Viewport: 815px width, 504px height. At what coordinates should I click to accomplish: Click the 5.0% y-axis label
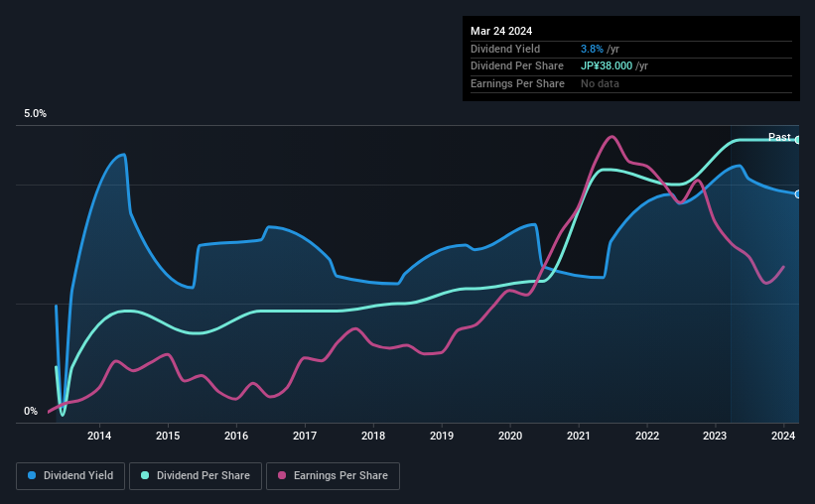pos(36,114)
